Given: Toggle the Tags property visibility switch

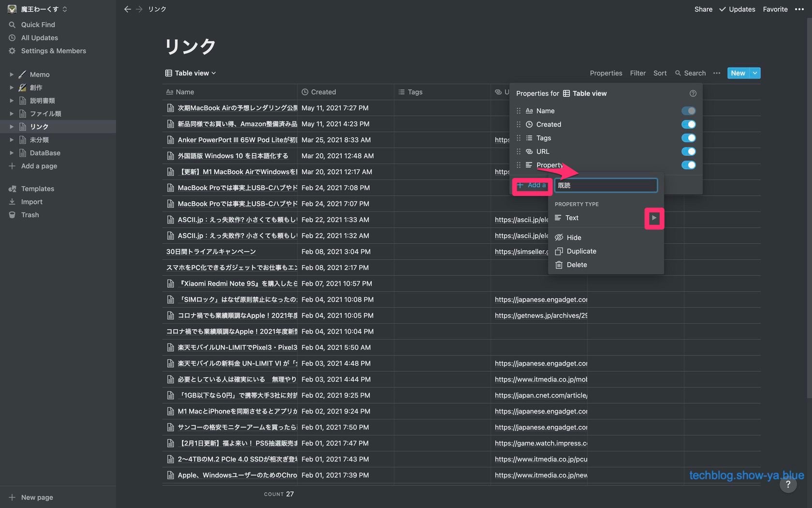Looking at the screenshot, I should tap(688, 138).
